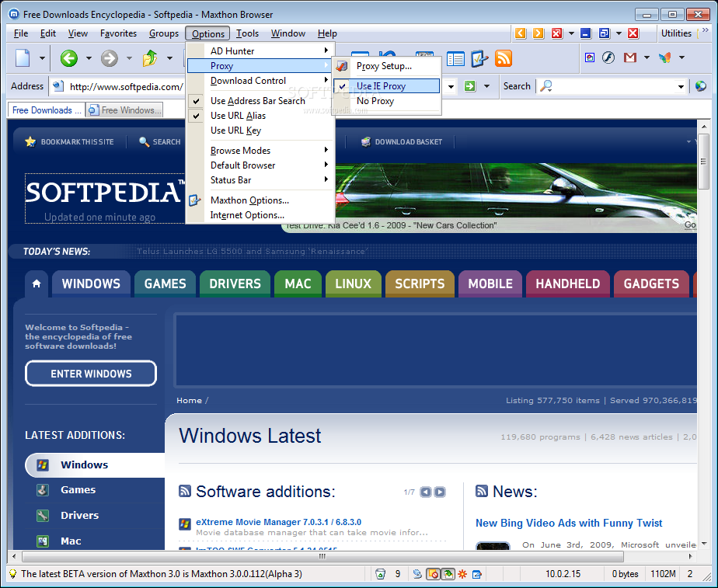This screenshot has width=718, height=588.
Task: Uncheck Use URL Alias
Action: tap(260, 116)
